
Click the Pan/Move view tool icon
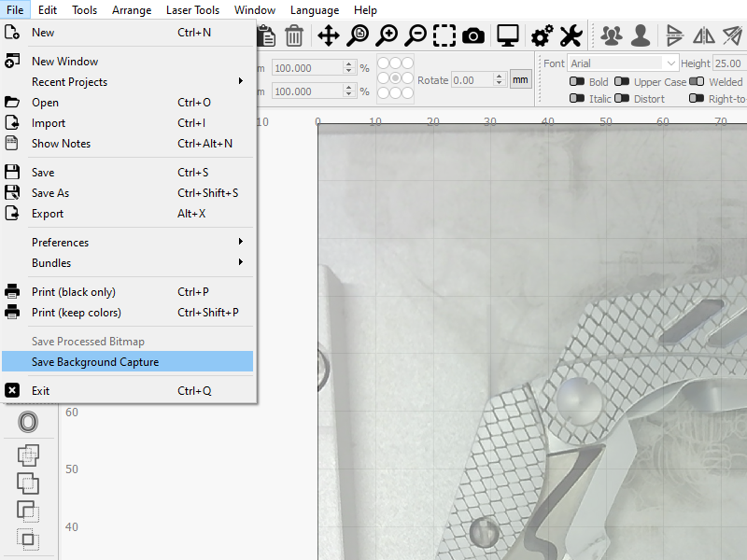[329, 36]
